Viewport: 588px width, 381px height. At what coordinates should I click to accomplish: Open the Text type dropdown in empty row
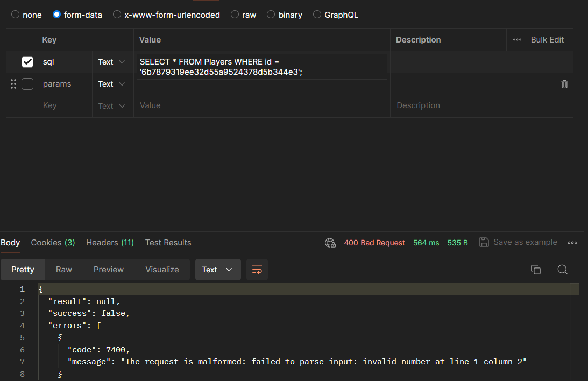pyautogui.click(x=112, y=106)
